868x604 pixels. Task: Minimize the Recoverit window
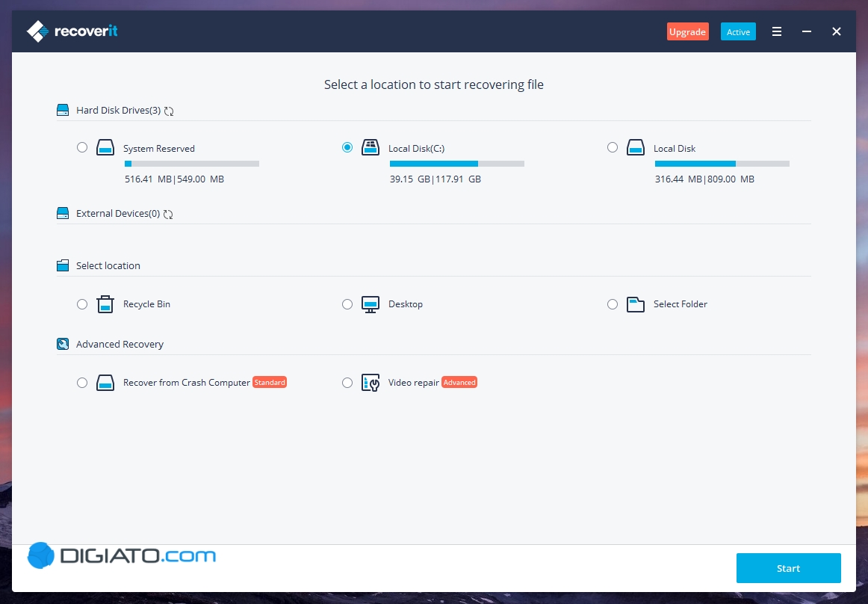coord(807,31)
